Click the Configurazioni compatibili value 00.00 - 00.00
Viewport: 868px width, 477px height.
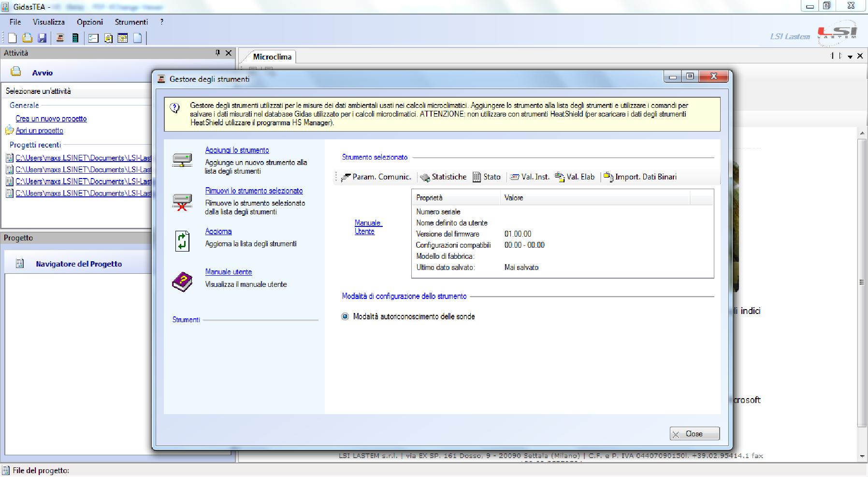[524, 245]
